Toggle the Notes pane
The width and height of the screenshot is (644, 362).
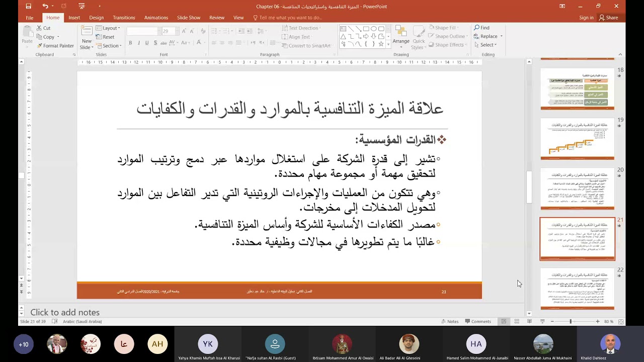pyautogui.click(x=450, y=321)
